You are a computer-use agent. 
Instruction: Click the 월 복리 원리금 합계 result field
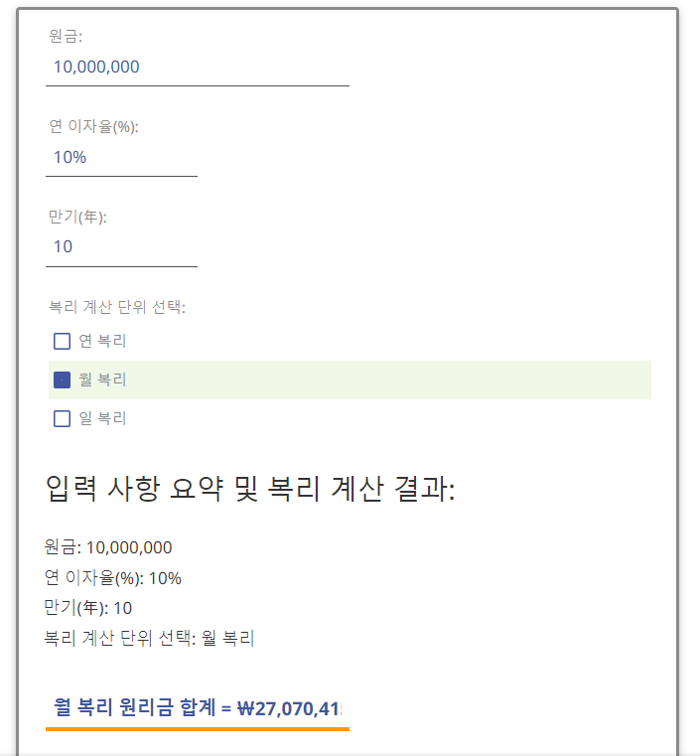[197, 708]
